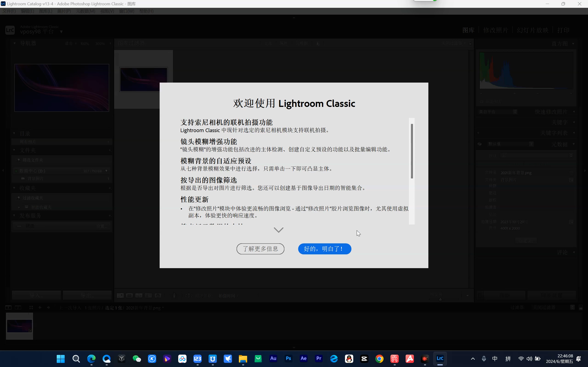This screenshot has width=588, height=367.
Task: Click the dialog's vertical scrollbar
Action: pyautogui.click(x=412, y=151)
